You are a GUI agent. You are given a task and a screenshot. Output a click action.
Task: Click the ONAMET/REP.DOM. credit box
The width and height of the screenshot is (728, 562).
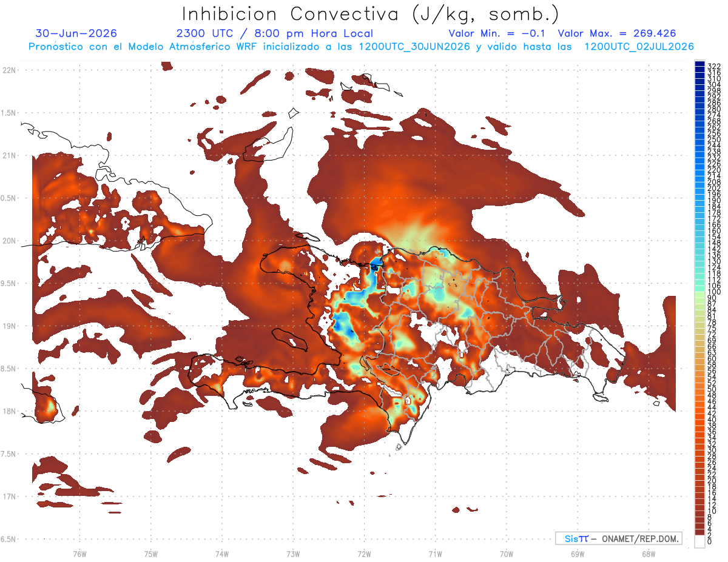click(x=618, y=538)
